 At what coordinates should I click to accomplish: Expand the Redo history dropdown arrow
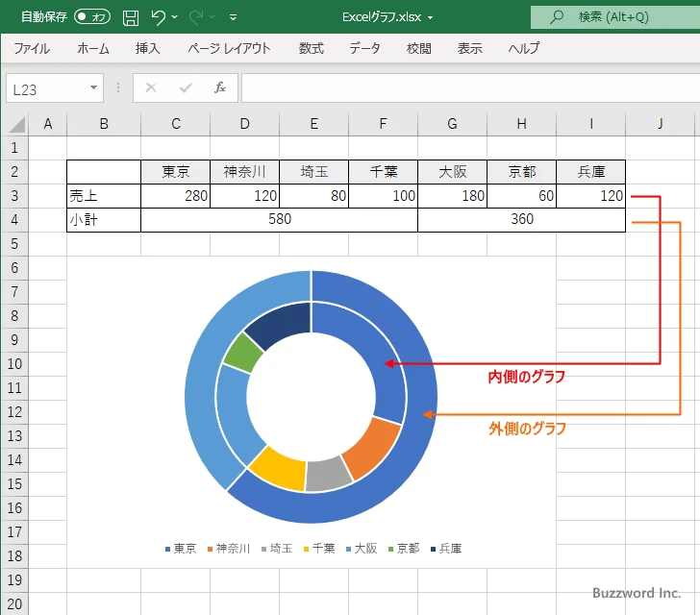pos(212,17)
